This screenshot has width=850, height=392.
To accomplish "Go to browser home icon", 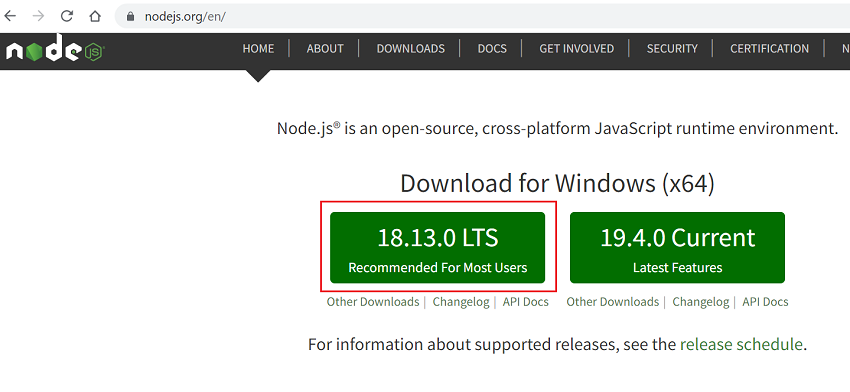I will pos(95,16).
